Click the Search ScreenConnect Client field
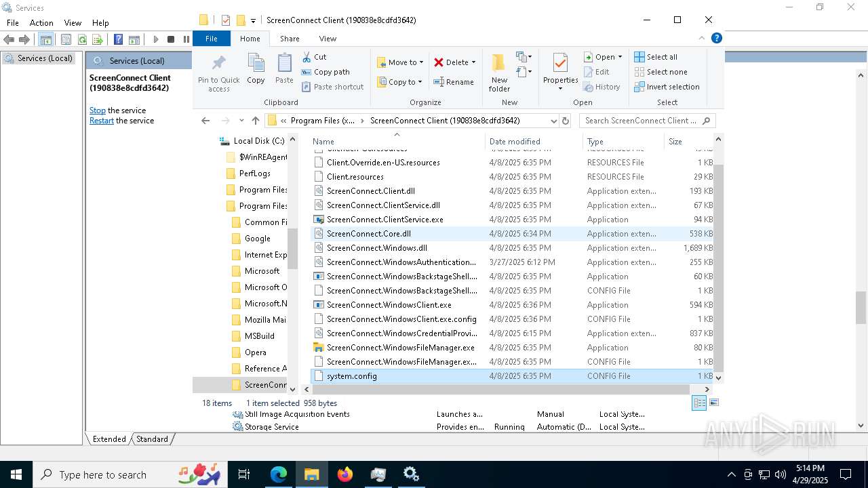The width and height of the screenshot is (868, 488). pos(647,121)
